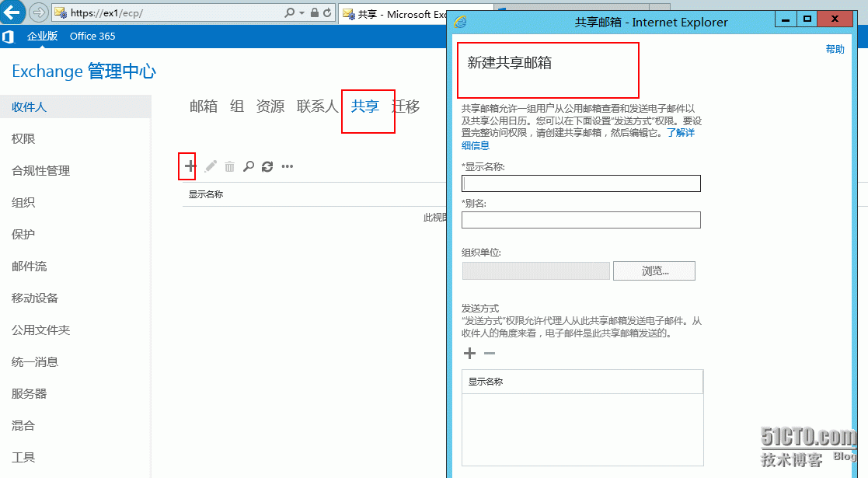Click Internet Explorer icon in dialog title bar
The image size is (868, 478).
tap(460, 23)
